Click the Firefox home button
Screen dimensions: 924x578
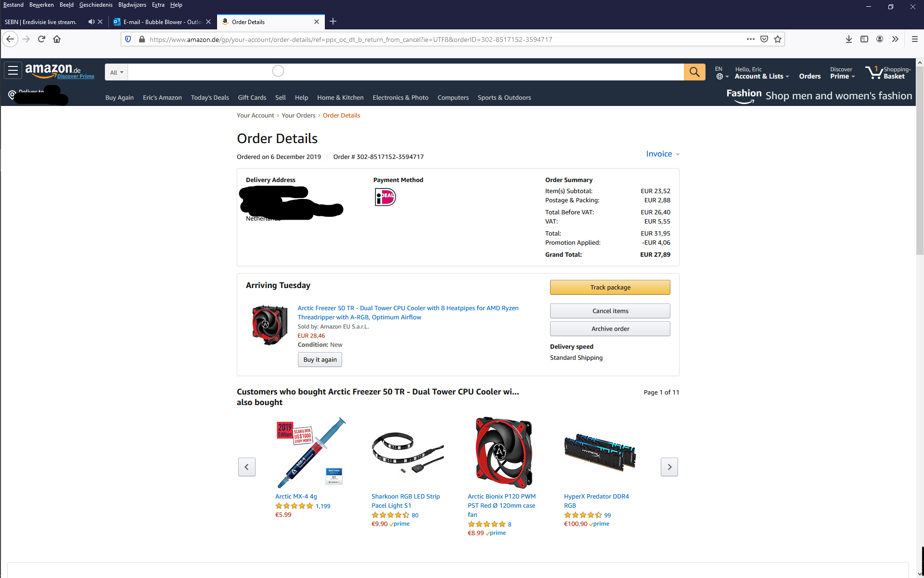[57, 39]
